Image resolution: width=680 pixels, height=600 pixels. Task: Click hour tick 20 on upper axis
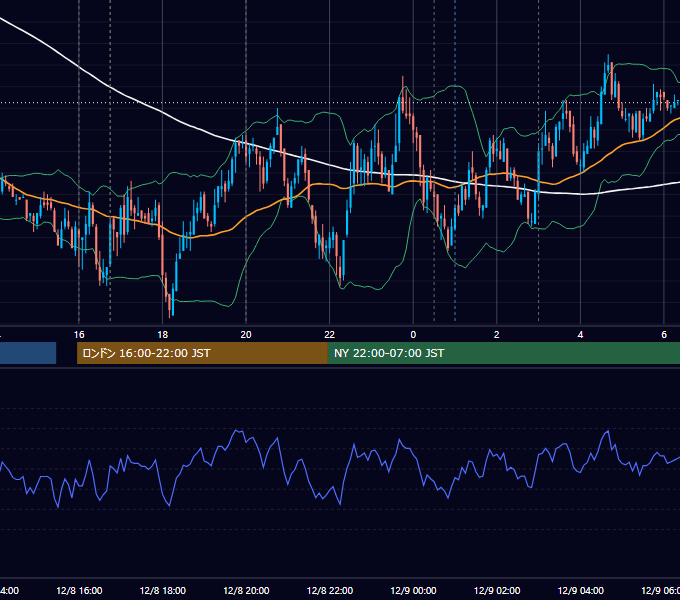[x=246, y=335]
